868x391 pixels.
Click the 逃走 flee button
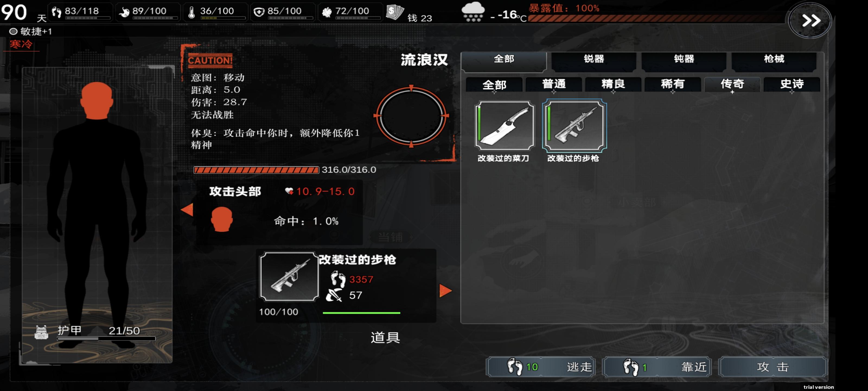541,366
